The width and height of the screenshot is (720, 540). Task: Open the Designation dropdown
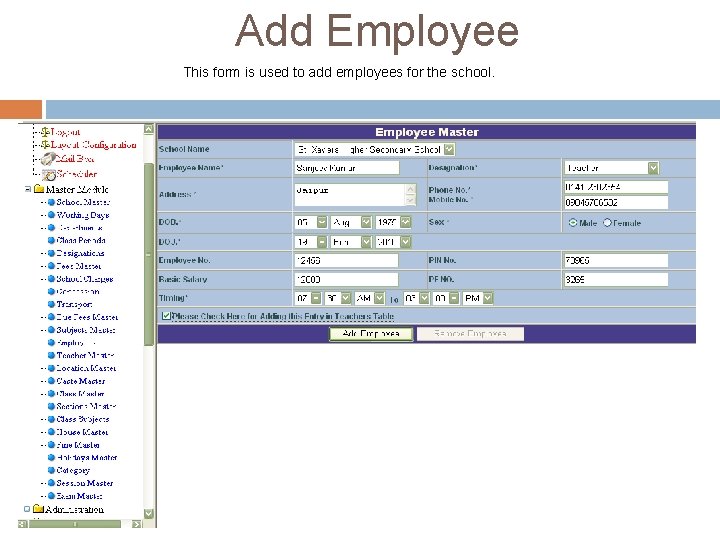pos(653,168)
